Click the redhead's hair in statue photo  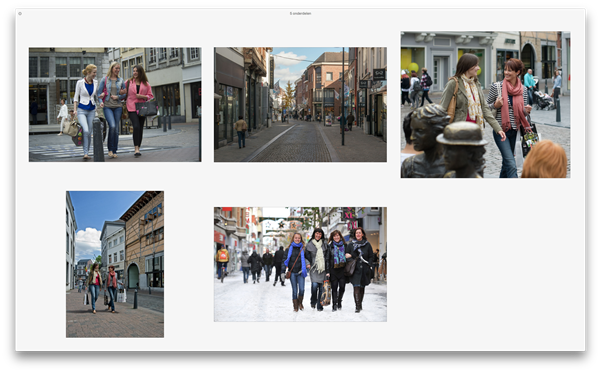(x=544, y=160)
